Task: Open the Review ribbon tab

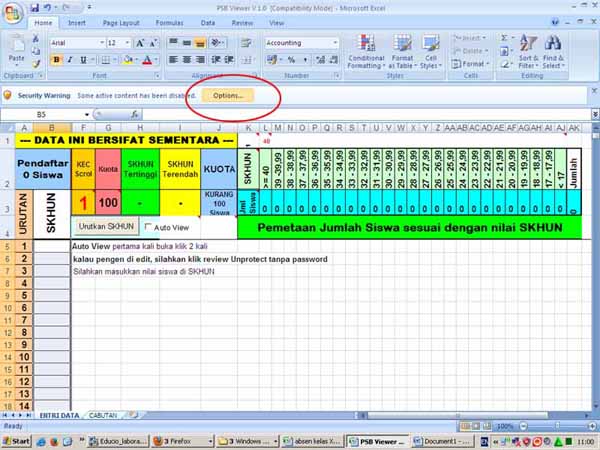Action: tap(242, 22)
